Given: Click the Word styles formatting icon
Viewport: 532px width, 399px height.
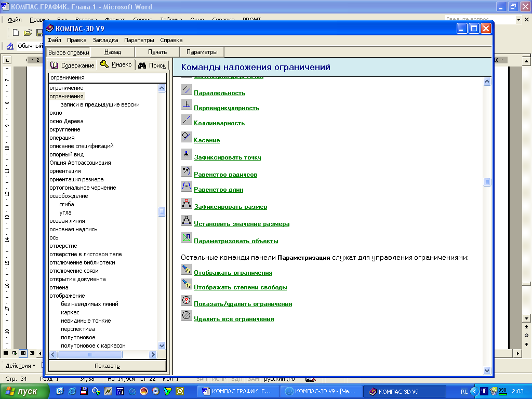Looking at the screenshot, I should [x=10, y=46].
